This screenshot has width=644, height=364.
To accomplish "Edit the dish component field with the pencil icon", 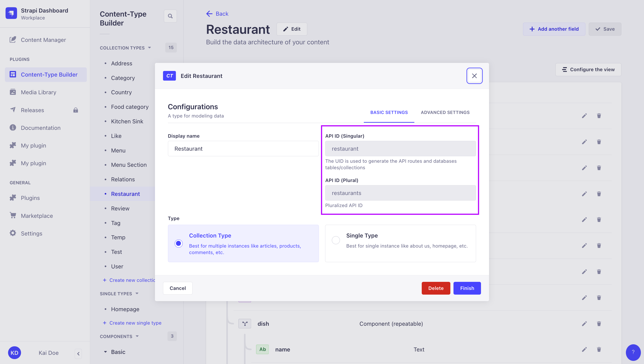I will click(585, 324).
